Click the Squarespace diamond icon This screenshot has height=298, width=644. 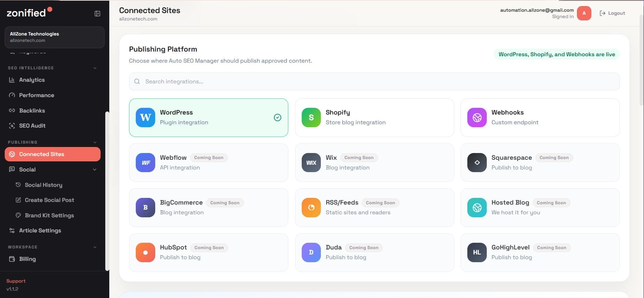(x=477, y=162)
